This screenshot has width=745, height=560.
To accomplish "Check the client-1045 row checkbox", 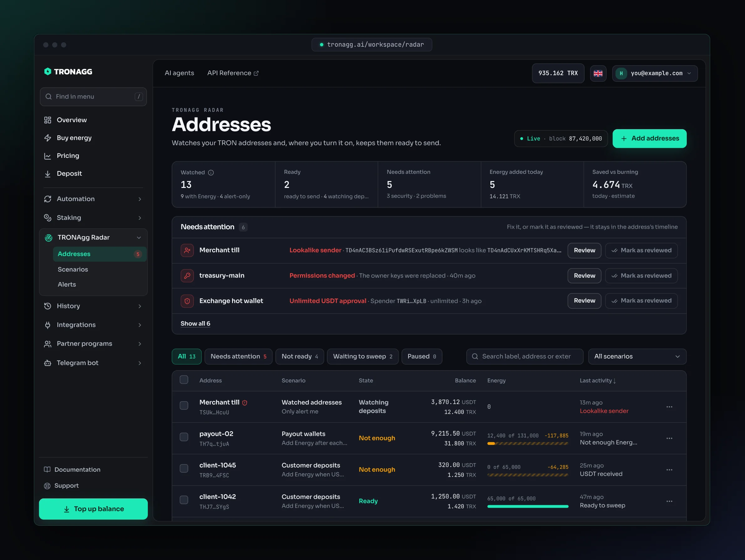I will 184,468.
